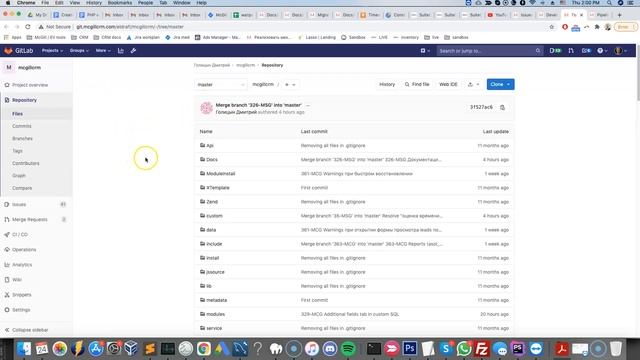Open the Api folder
Screen dimensions: 640x360
coord(210,146)
